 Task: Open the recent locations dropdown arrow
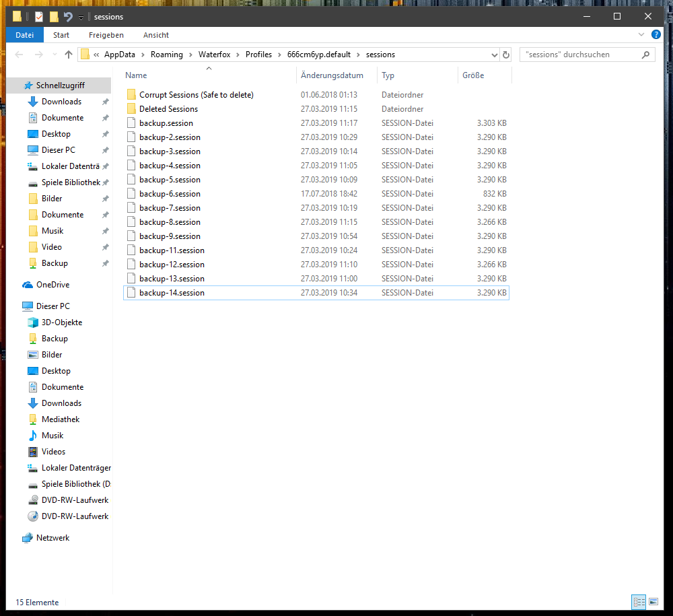(55, 55)
